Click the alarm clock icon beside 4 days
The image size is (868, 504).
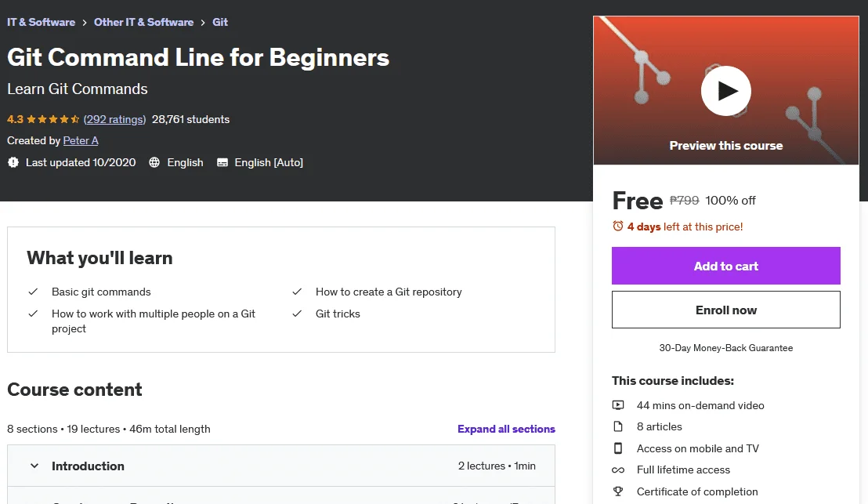point(618,226)
